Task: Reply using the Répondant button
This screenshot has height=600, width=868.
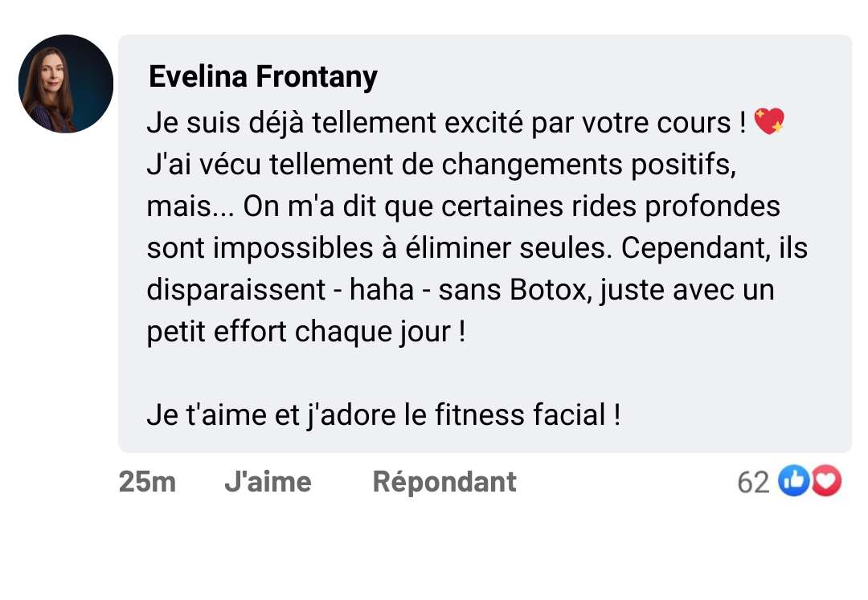Action: click(444, 482)
